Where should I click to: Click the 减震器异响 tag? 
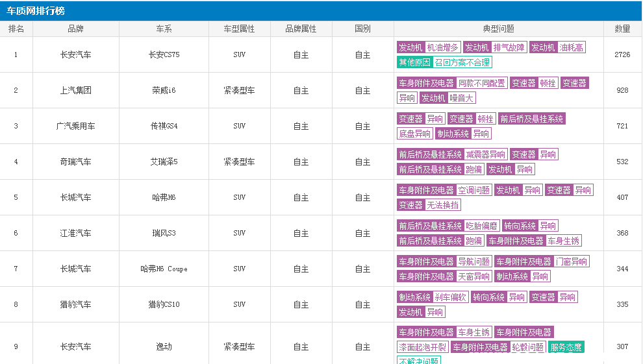(486, 154)
